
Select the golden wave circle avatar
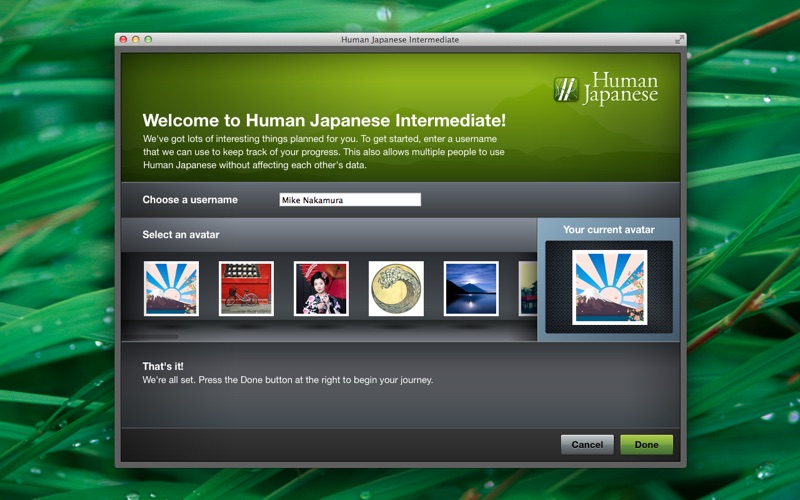pyautogui.click(x=396, y=289)
